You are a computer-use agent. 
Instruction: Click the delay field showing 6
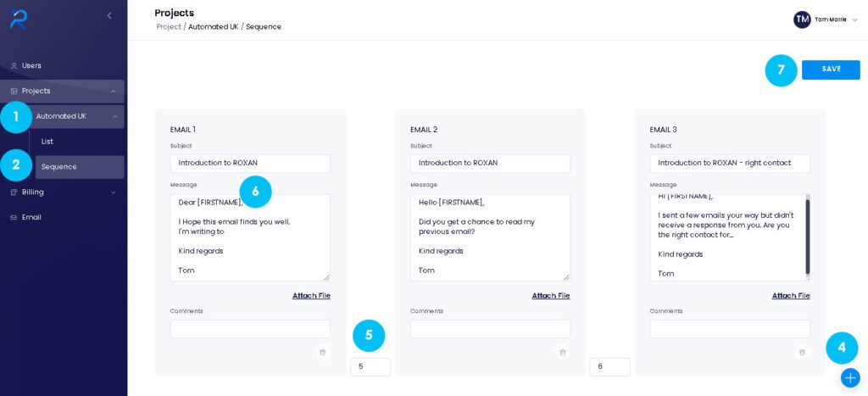610,366
